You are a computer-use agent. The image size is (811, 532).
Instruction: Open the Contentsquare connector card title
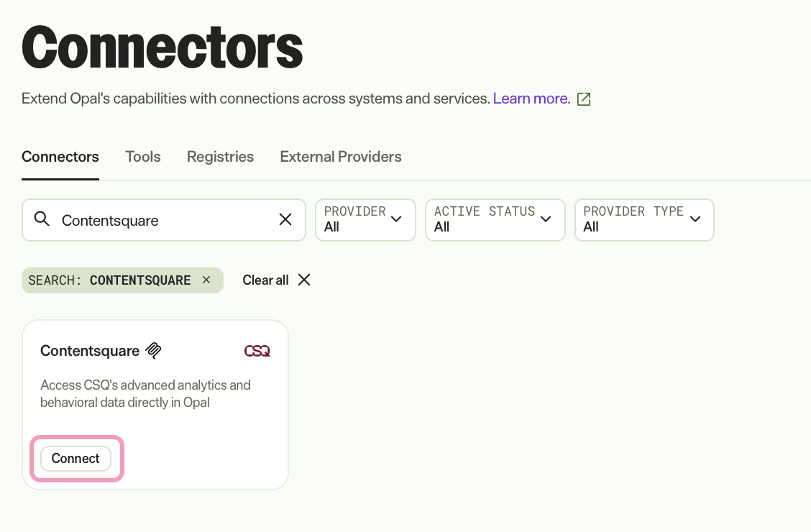click(x=90, y=351)
